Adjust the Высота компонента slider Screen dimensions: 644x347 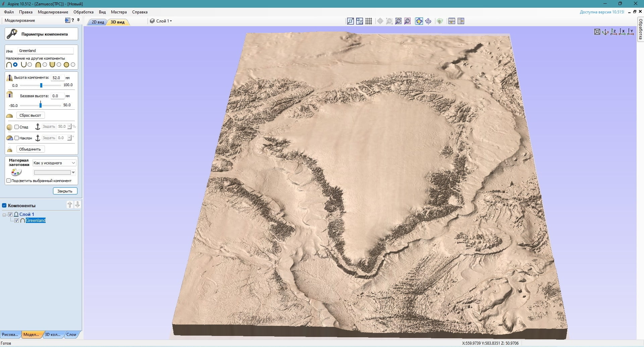coord(41,85)
